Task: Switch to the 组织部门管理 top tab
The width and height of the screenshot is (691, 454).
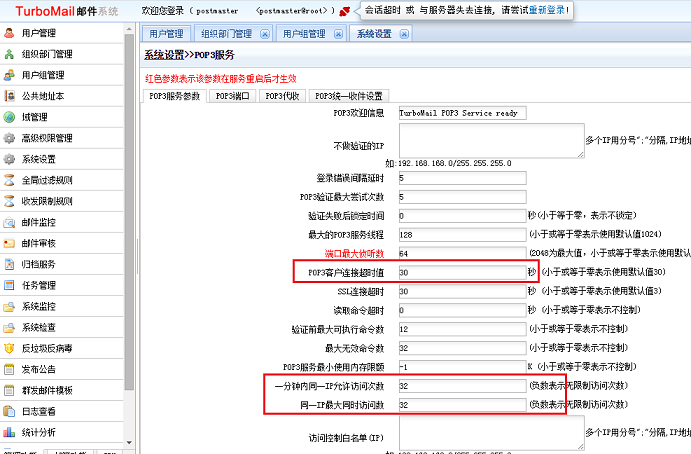Action: click(x=227, y=34)
